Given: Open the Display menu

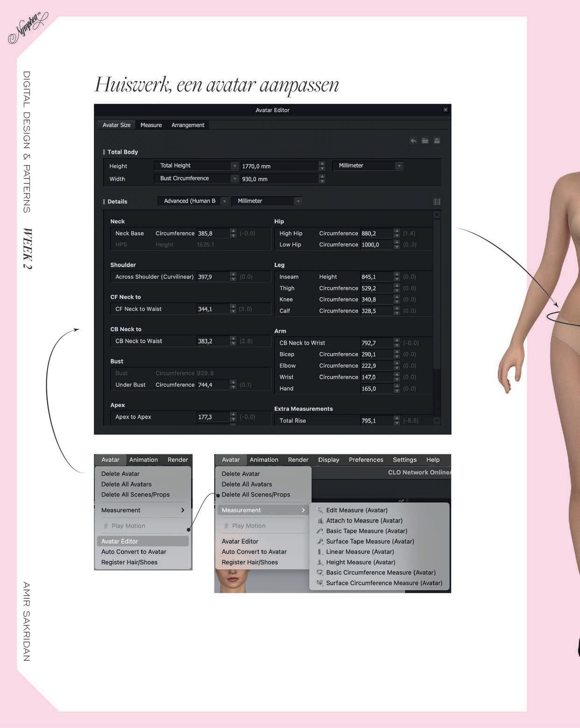Looking at the screenshot, I should pos(328,460).
